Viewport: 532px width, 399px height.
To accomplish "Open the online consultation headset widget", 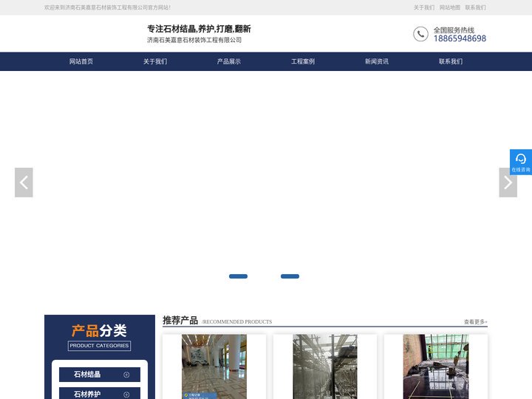I will point(521,162).
